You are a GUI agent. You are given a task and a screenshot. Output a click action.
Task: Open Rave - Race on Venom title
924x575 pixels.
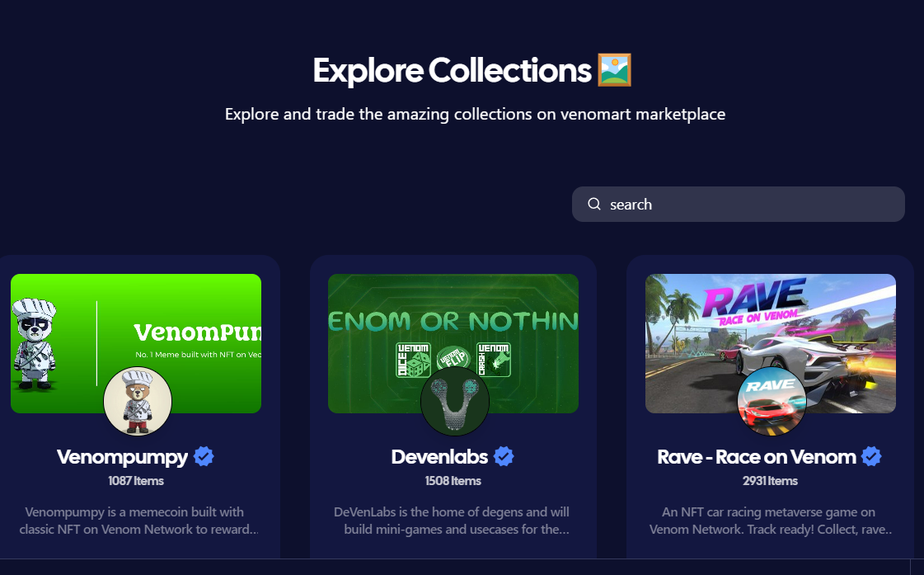tap(757, 456)
